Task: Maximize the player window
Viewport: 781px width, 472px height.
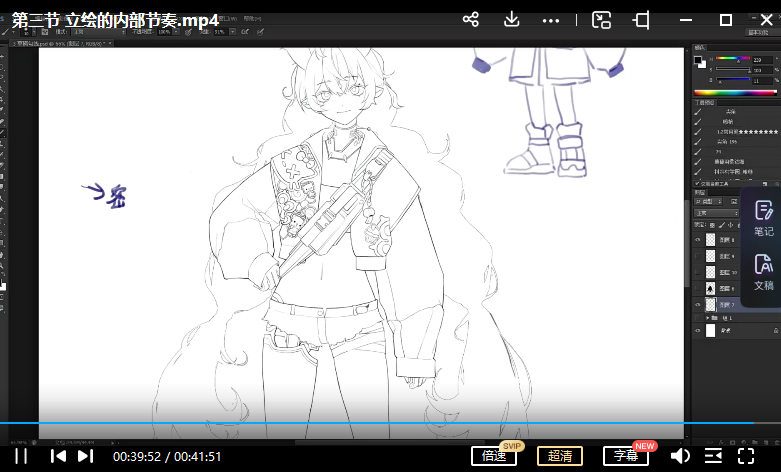Action: pos(727,20)
